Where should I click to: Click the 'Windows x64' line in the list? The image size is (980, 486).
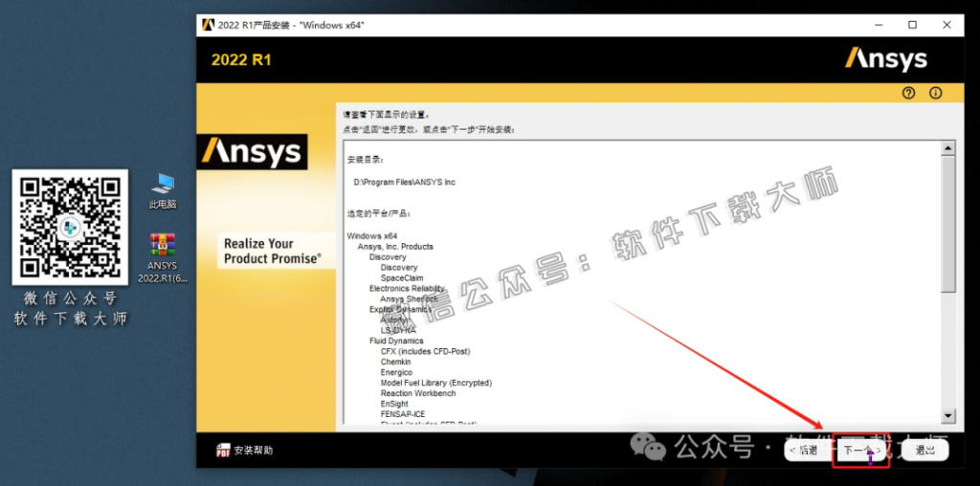(372, 236)
